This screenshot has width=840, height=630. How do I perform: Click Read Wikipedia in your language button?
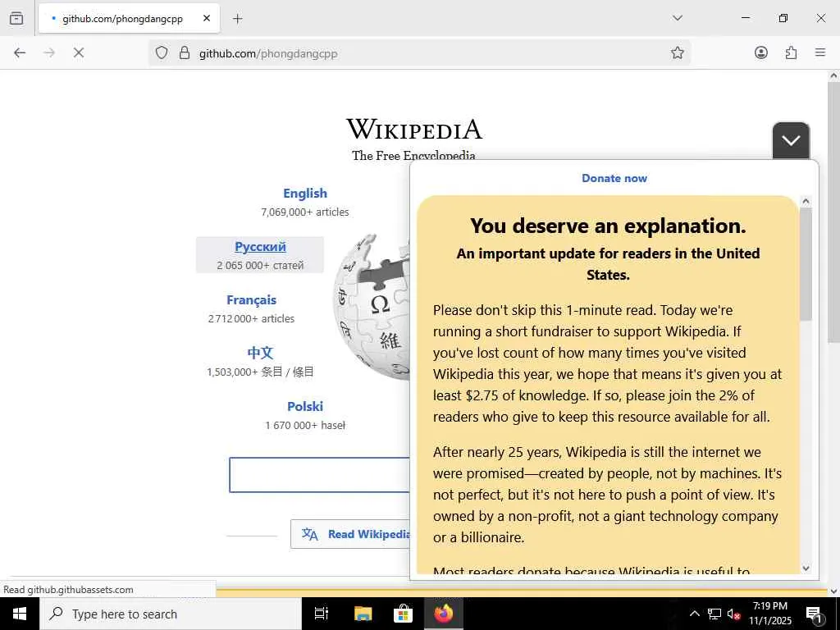pos(350,534)
